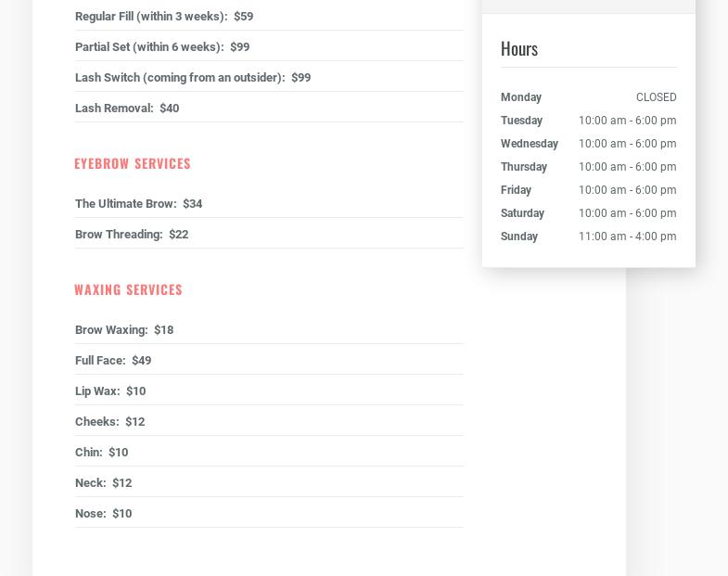Screen dimensions: 728x576
Task: Click the Monday CLOSED status text
Action: [656, 97]
